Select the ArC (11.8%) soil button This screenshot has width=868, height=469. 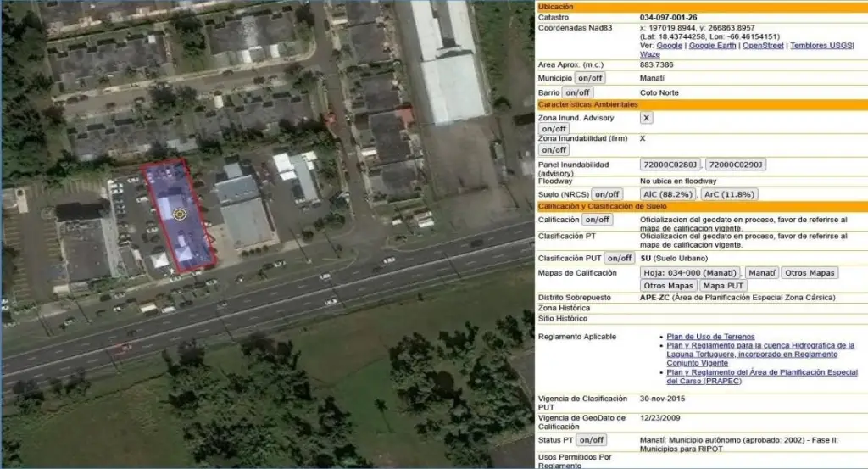pos(729,194)
